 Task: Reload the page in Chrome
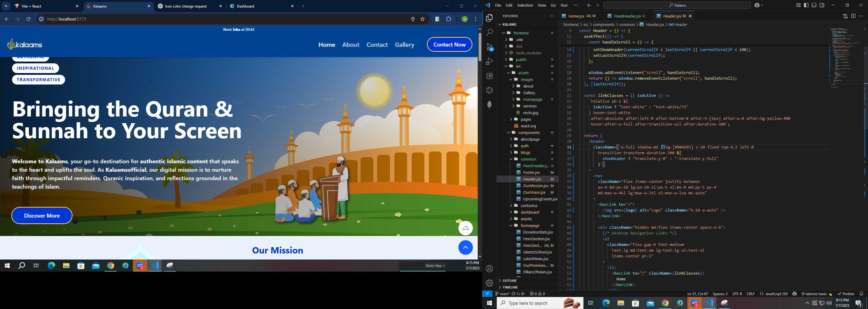coord(29,19)
